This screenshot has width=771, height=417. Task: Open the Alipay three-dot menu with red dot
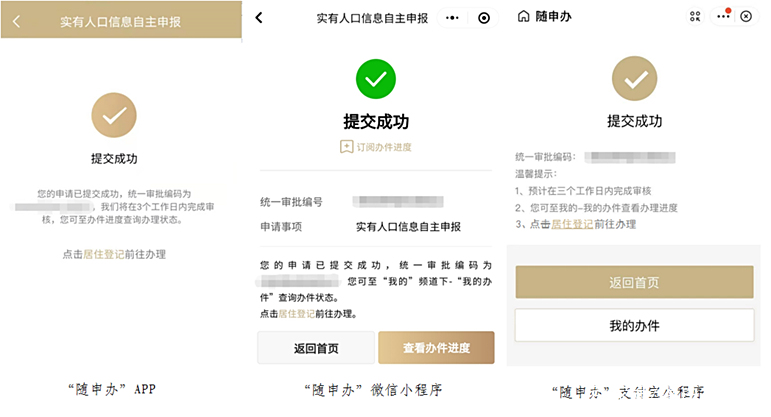click(723, 16)
